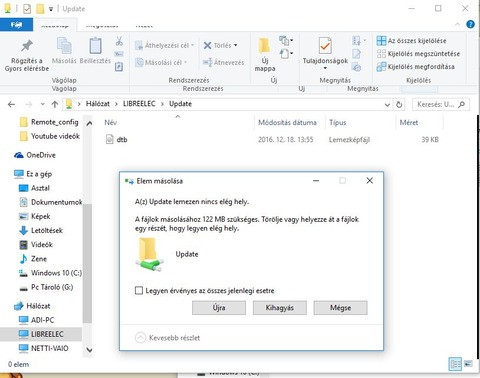Open Zene in navigation pane
This screenshot has width=480, height=378.
point(33,259)
